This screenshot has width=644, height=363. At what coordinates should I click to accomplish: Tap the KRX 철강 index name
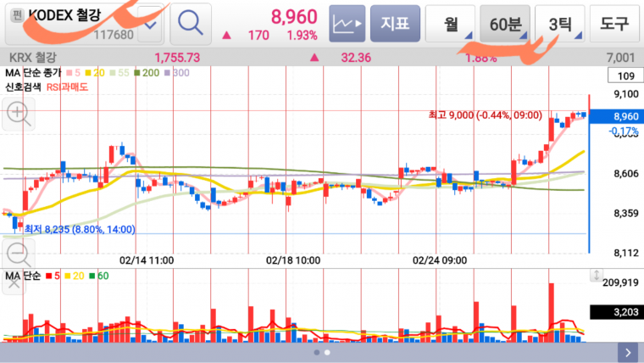coord(33,58)
